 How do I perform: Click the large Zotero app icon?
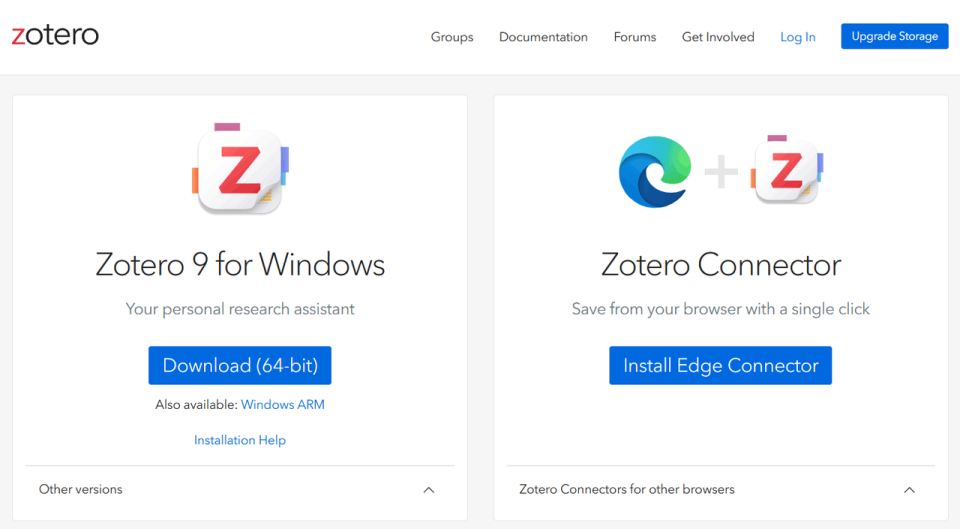pyautogui.click(x=240, y=168)
